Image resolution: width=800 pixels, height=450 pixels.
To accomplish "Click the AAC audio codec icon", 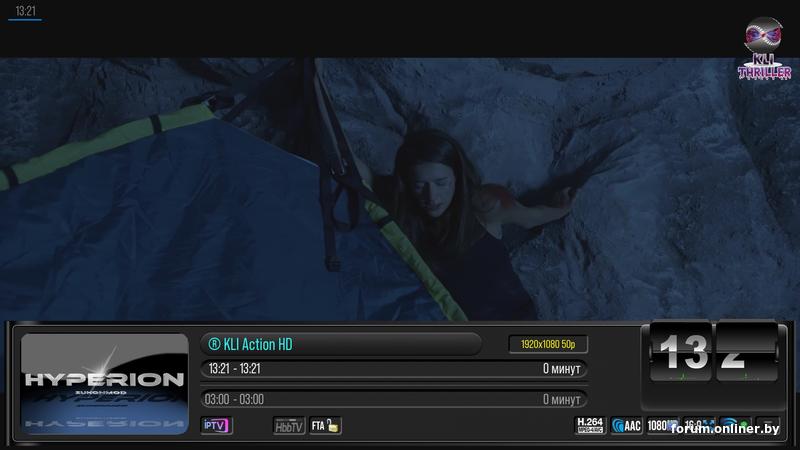I will tap(627, 425).
